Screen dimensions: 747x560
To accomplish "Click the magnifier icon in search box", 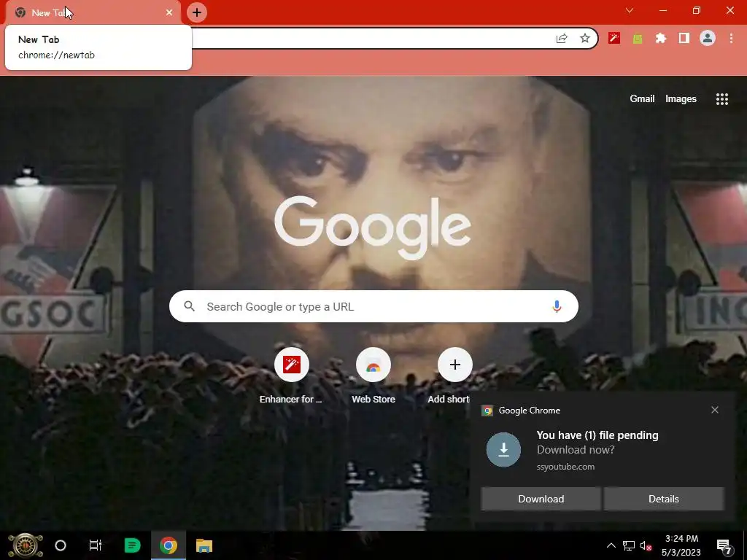I will (x=189, y=306).
